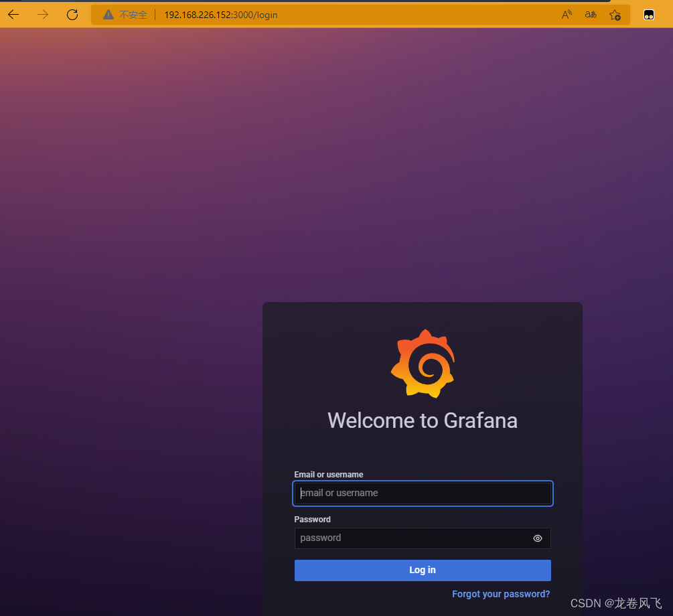This screenshot has width=673, height=616.
Task: Select the URL 192.168.226.152:3000/login in address bar
Action: tap(221, 15)
